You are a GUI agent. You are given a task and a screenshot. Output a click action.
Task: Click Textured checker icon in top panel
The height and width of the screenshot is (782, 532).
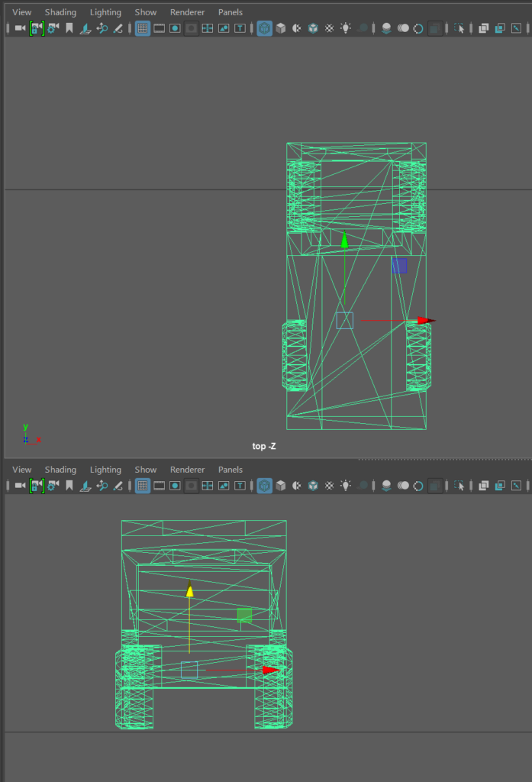pos(329,28)
